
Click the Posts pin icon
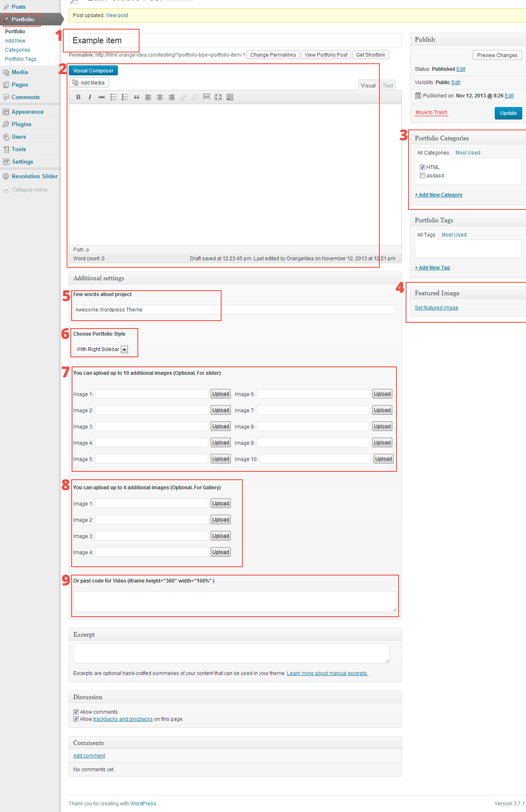6,7
